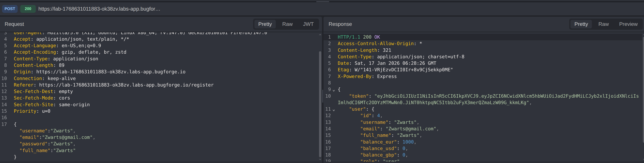Click the divider handle between Request and Response
Viewport: 644px width, 163px height.
point(323,96)
